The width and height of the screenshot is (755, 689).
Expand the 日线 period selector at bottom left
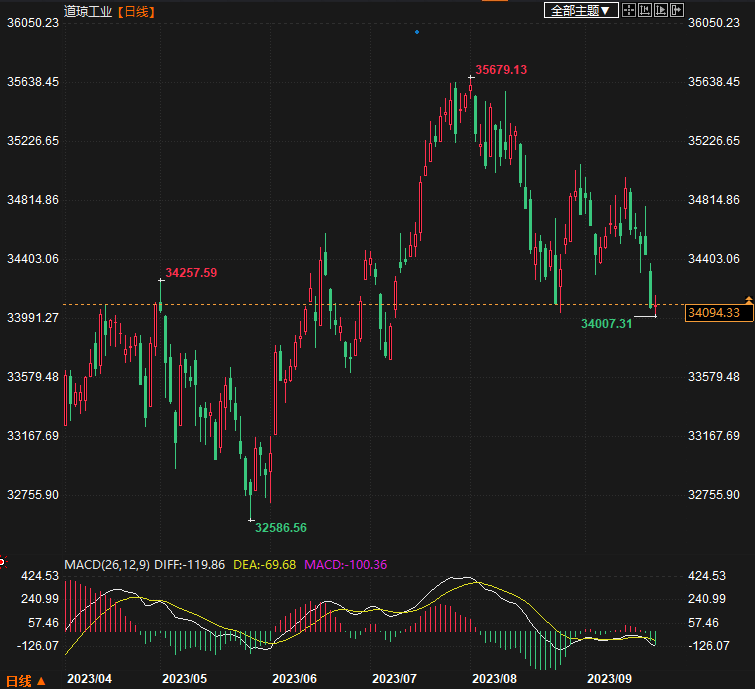click(x=26, y=680)
